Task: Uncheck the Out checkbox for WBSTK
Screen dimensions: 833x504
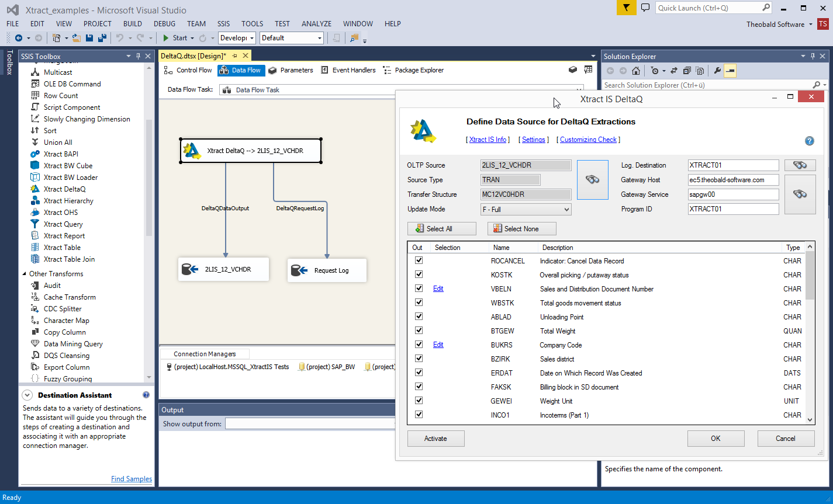Action: [x=419, y=303]
